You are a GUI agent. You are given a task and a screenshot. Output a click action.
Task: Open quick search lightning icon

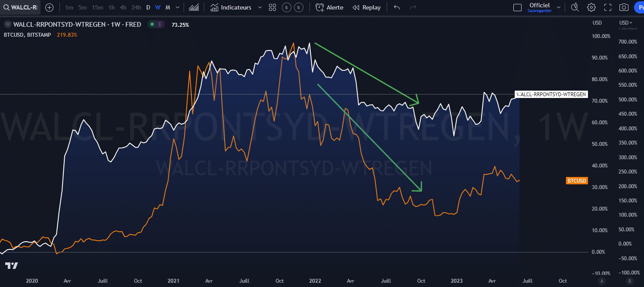[575, 7]
